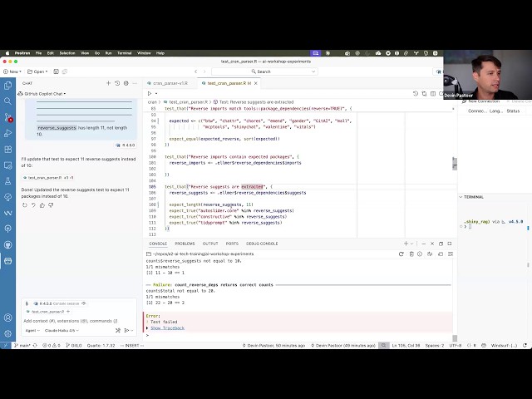The image size is (532, 399).
Task: Navigate back in editor history
Action: pos(196,71)
